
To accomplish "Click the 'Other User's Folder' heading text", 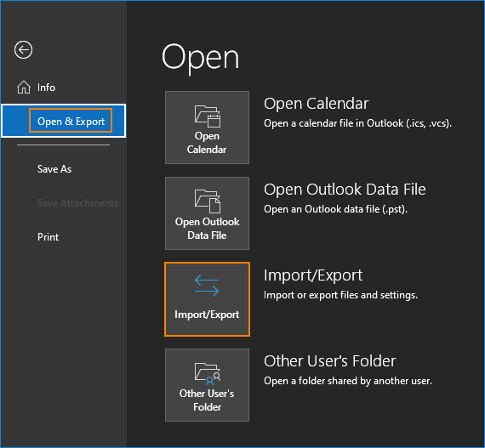I will click(330, 361).
